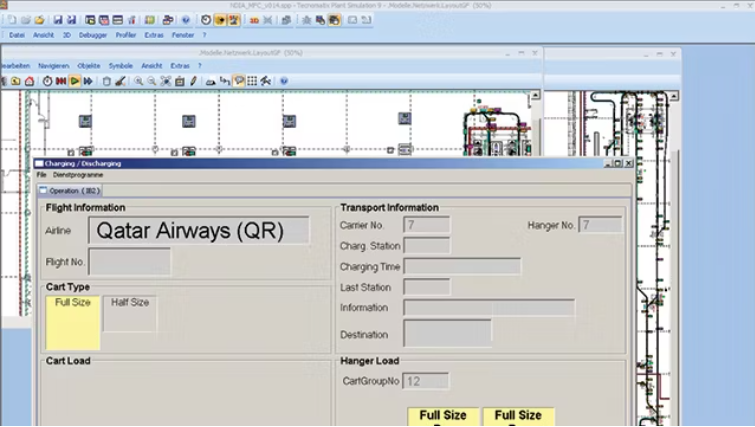Click the fit-to-window zoom icon
Image resolution: width=755 pixels, height=427 pixels.
(x=166, y=81)
